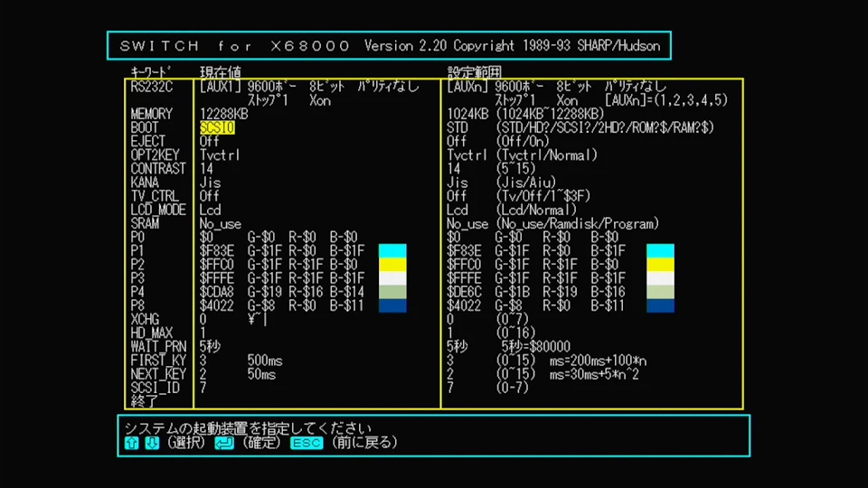Screen dimensions: 868x488
Task: Click the highlighted SCSI0 boot value
Action: click(217, 127)
